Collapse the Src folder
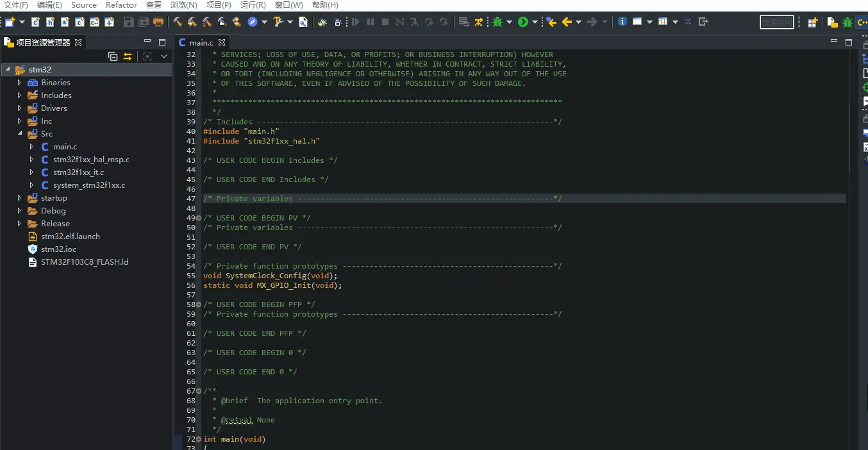This screenshot has height=450, width=868. (x=19, y=133)
